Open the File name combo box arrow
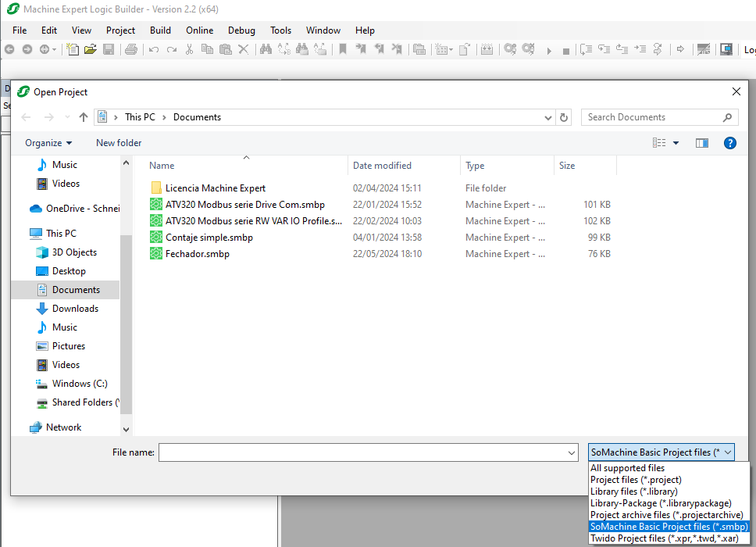The image size is (756, 547). tap(572, 453)
